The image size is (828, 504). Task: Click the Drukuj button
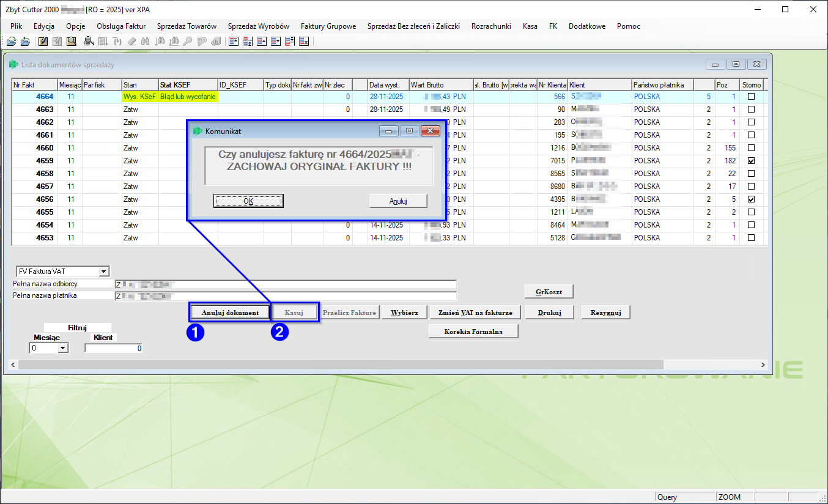click(x=550, y=313)
